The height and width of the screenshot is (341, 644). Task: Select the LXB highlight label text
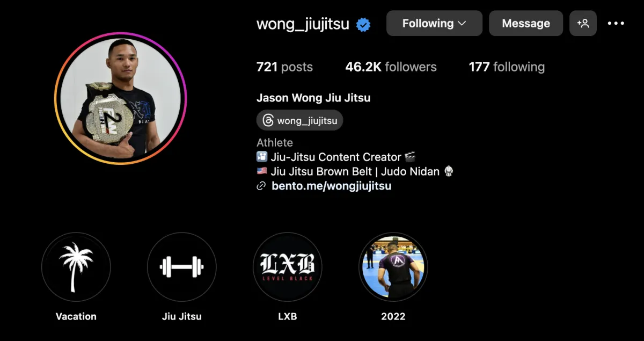288,316
